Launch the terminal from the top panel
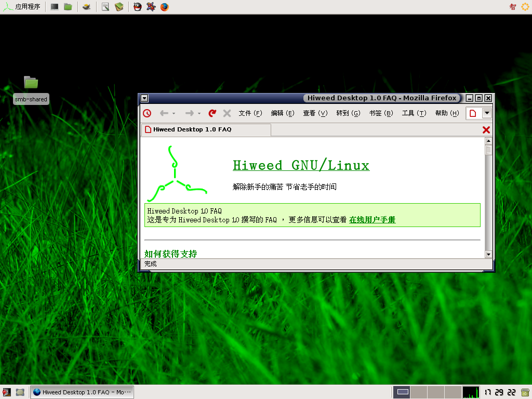This screenshot has height=399, width=532. (x=54, y=7)
